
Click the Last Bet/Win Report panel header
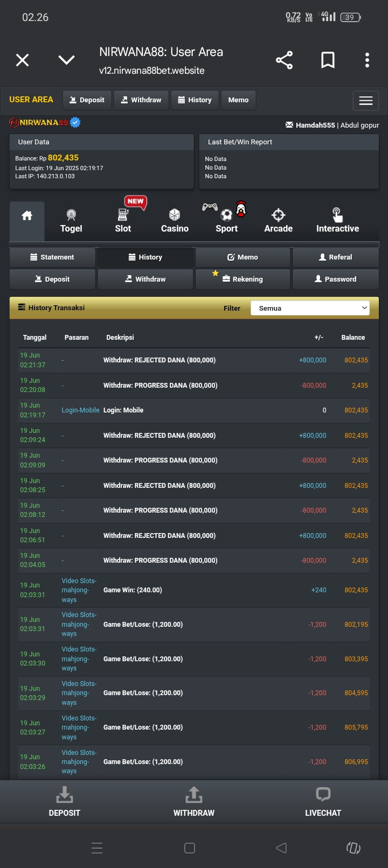[289, 142]
